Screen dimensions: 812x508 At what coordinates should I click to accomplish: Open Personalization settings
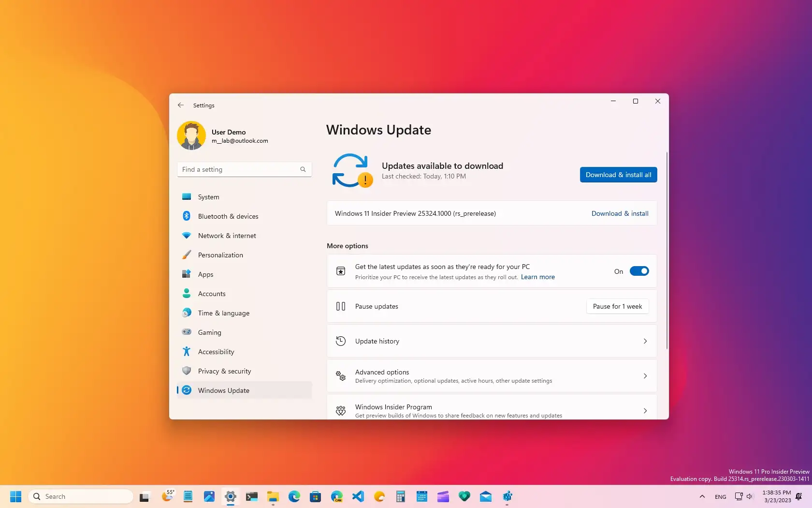click(x=244, y=255)
